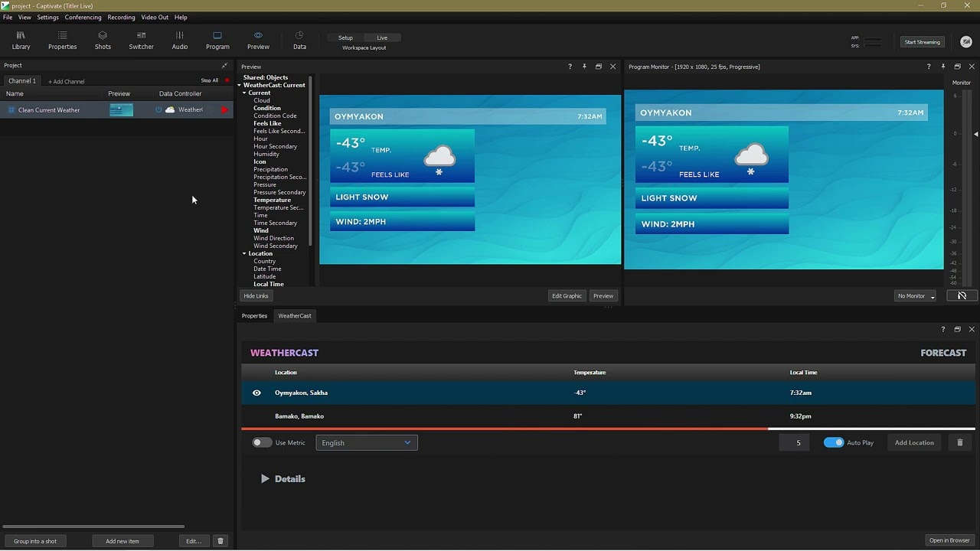This screenshot has height=551, width=980.
Task: Open the No Monitor dropdown
Action: click(916, 295)
